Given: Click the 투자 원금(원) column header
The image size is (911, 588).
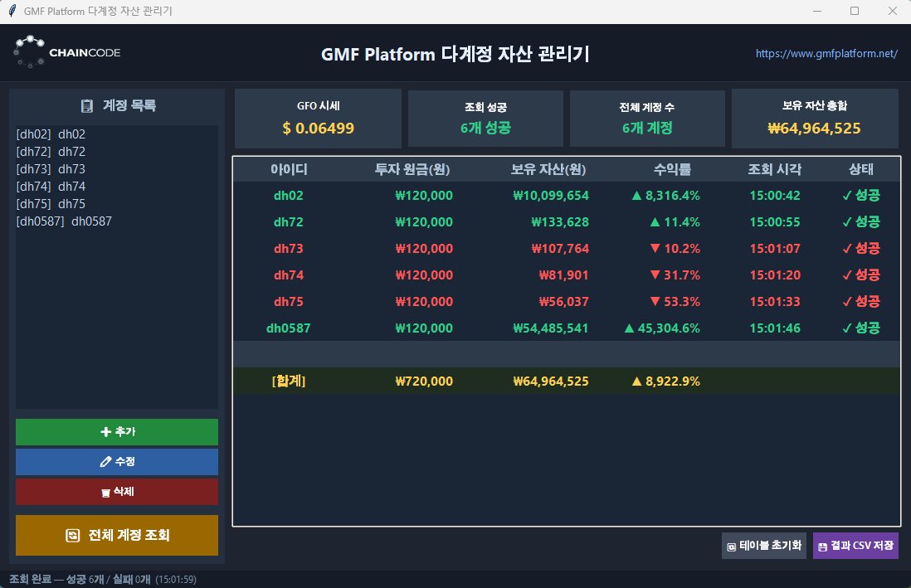Looking at the screenshot, I should click(x=412, y=169).
